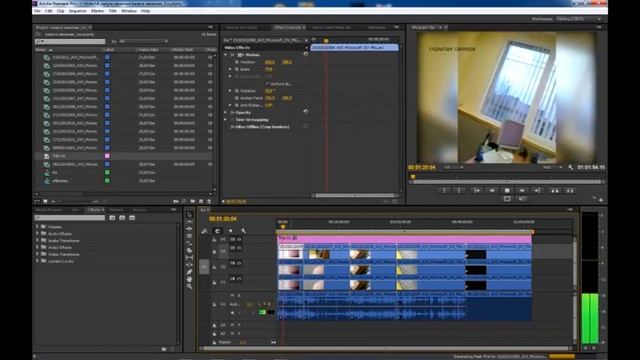Select the Rate Stretch tool
Image resolution: width=640 pixels, height=360 pixels.
189,243
